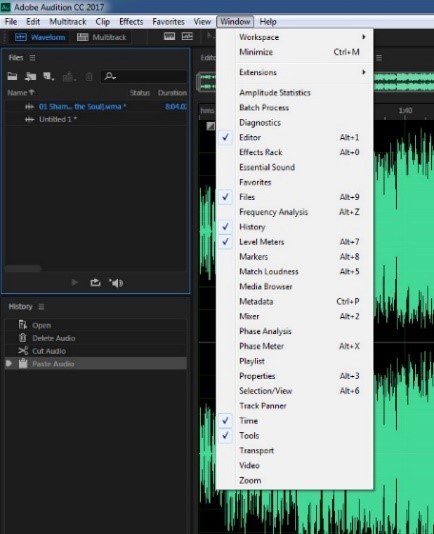Open Frequency Analysis from Window menu
This screenshot has height=534, width=434.
click(x=294, y=212)
